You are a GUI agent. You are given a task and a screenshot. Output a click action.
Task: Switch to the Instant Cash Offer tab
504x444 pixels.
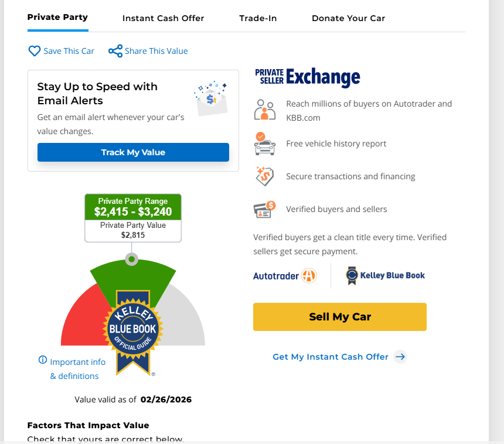pos(163,18)
